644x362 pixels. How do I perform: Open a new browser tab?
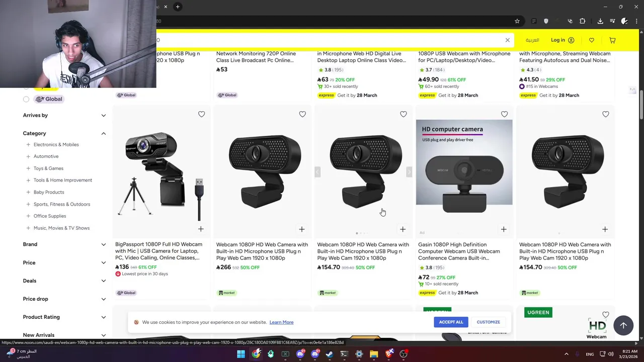pos(178,7)
